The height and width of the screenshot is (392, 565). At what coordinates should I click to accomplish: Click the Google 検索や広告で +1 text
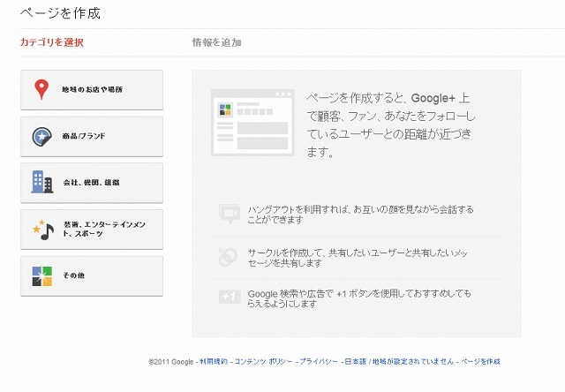[359, 298]
